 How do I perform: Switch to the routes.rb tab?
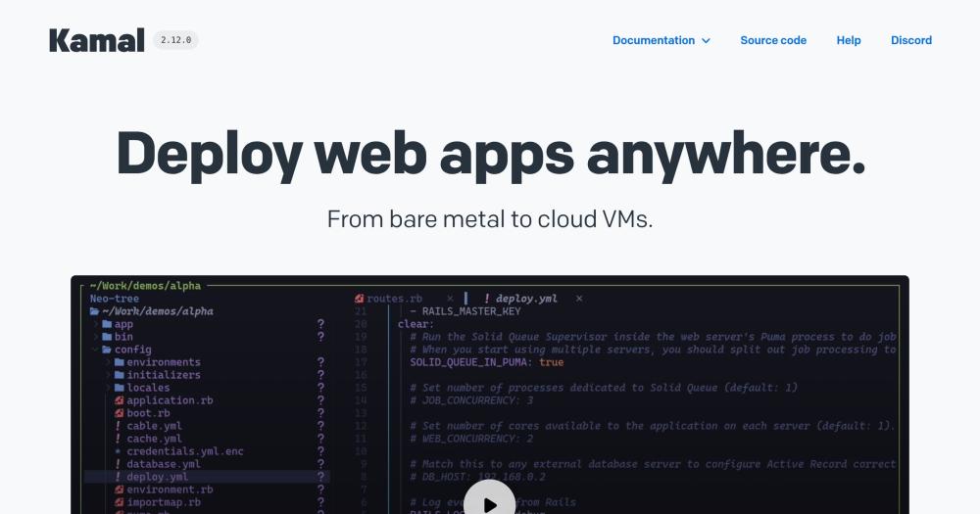click(394, 299)
